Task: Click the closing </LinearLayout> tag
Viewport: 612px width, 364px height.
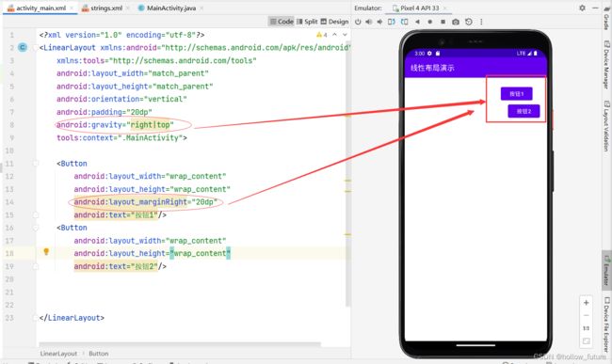Action: tap(72, 318)
